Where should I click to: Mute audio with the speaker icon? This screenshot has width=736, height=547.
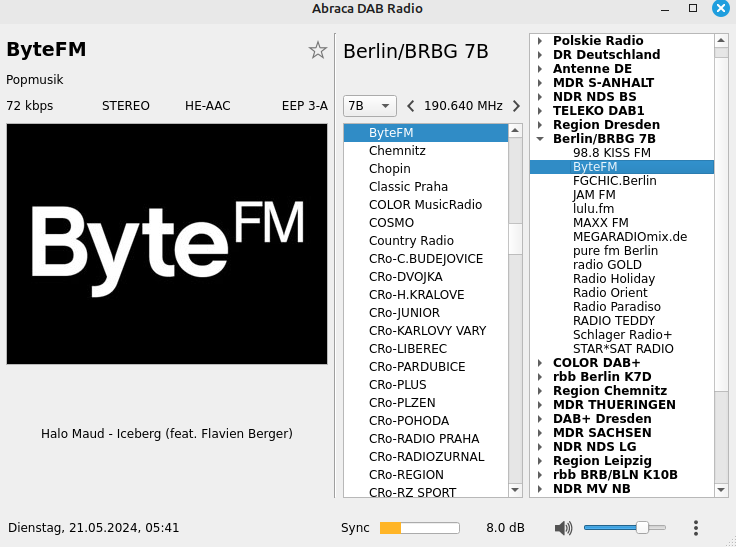tap(564, 528)
